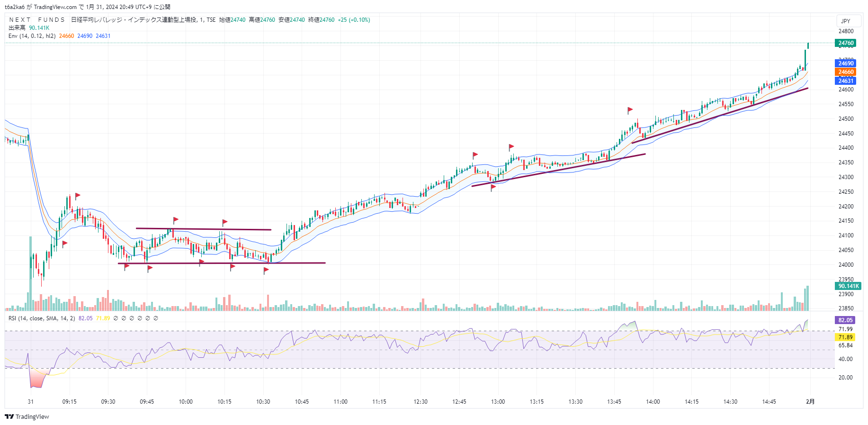Select the flag above the 13:50 swing high
868x425 pixels.
(630, 110)
